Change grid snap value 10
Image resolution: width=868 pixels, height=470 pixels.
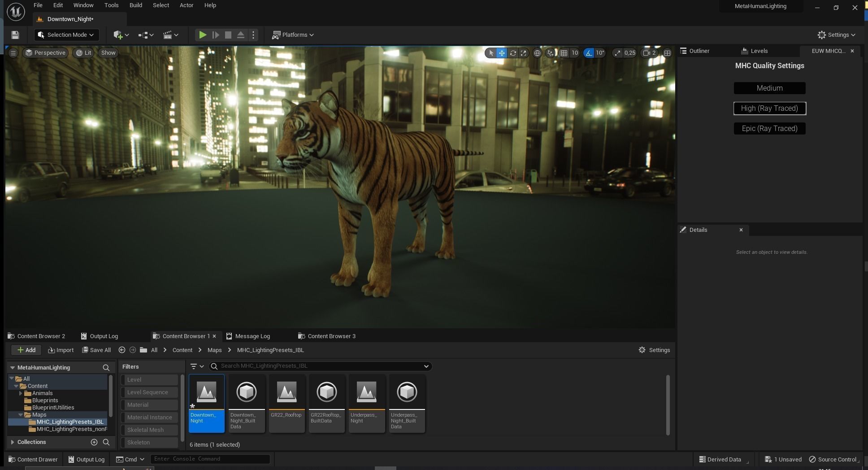pyautogui.click(x=575, y=53)
